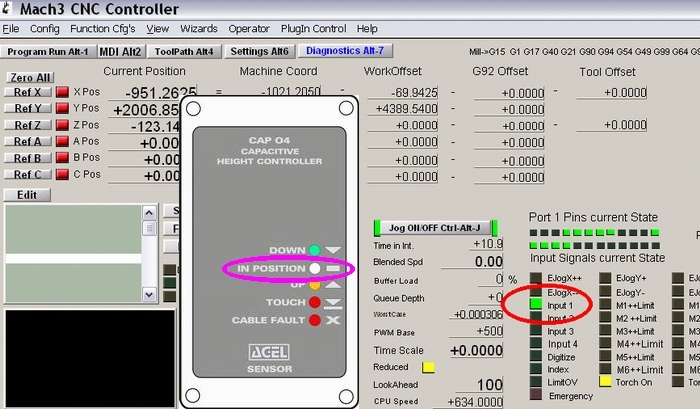Click red LED next to Ref Z
Viewport: 700px width, 409px height.
click(62, 125)
